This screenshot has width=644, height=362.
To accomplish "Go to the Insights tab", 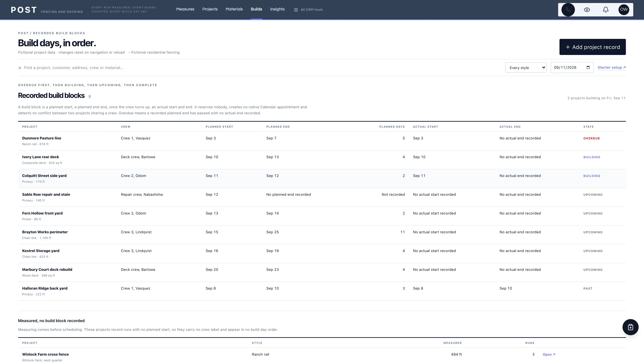I will (x=277, y=9).
